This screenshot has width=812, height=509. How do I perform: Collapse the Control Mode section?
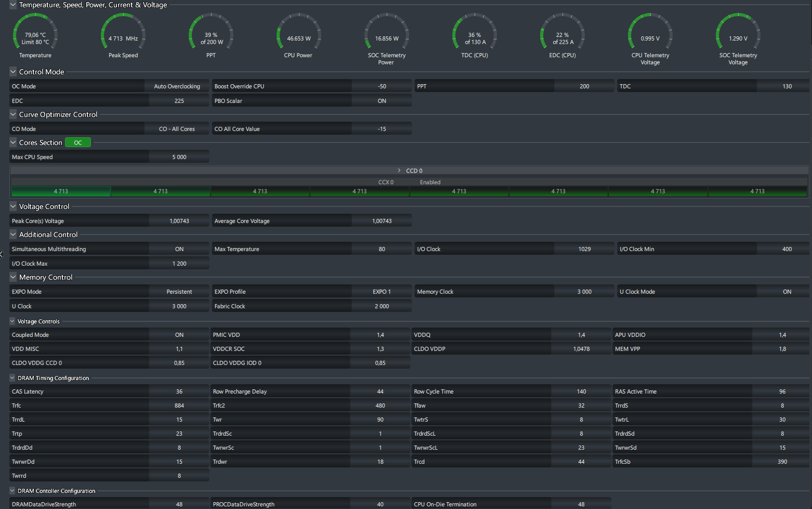click(x=13, y=72)
